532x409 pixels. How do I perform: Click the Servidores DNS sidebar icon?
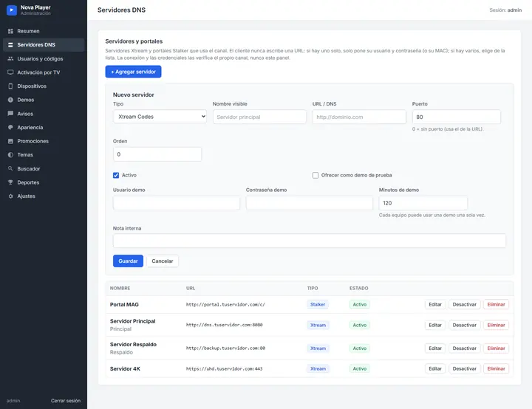point(10,45)
